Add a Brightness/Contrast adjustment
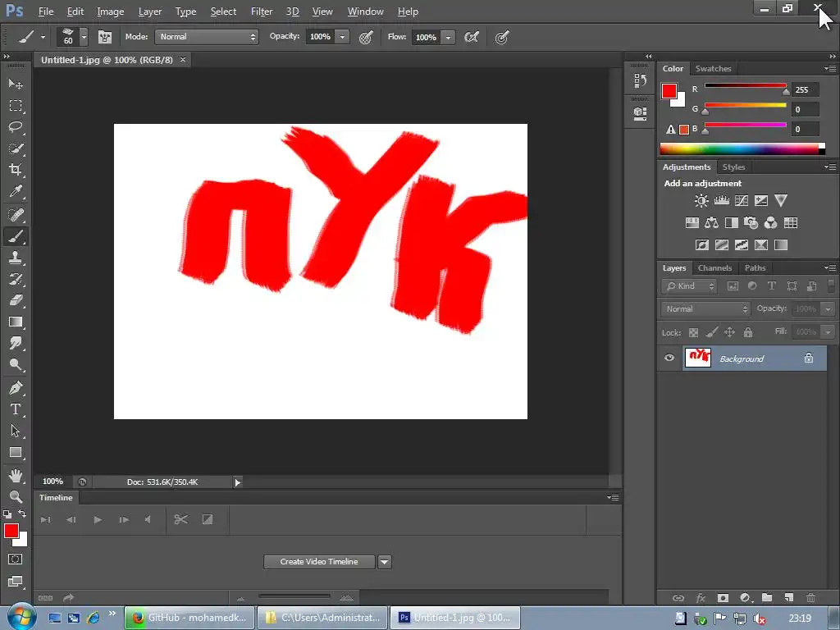 701,201
